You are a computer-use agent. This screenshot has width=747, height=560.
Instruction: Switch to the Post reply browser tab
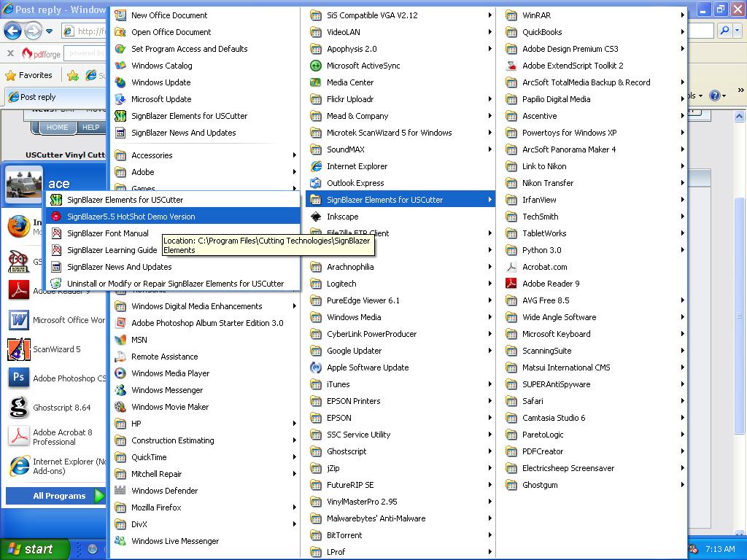55,97
